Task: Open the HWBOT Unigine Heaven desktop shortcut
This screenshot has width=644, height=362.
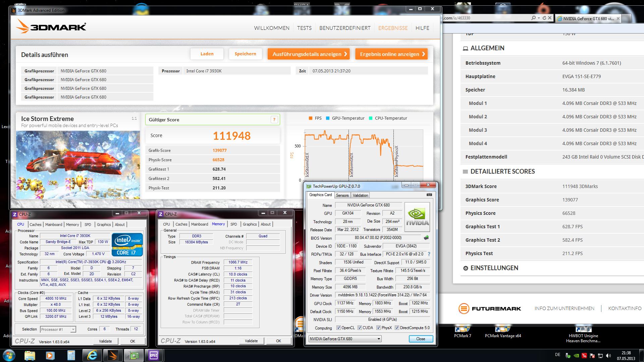Action: 583,334
